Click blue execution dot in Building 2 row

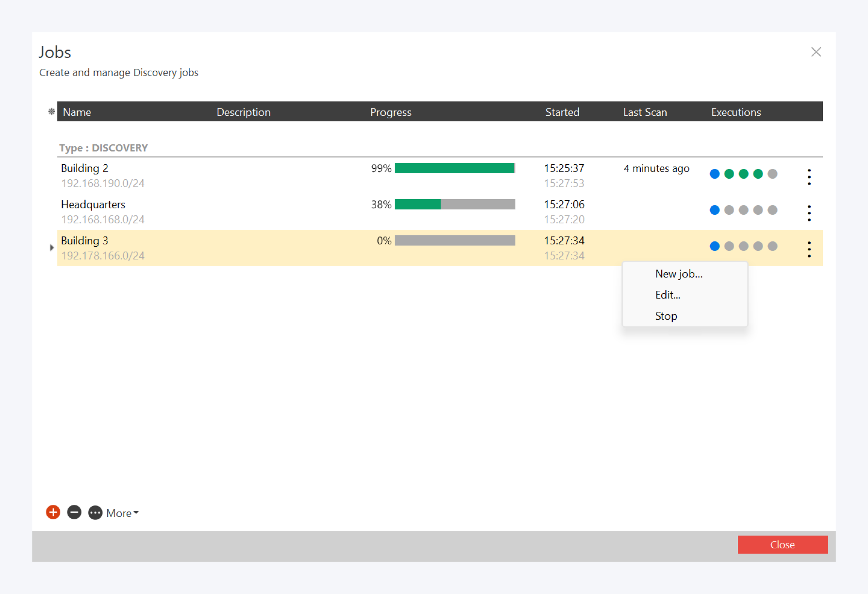[x=714, y=173]
